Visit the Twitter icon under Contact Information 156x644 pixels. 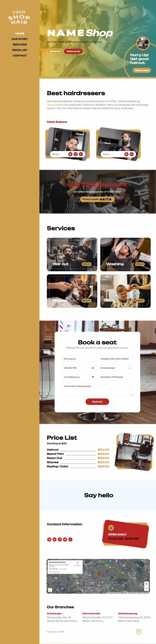[x=54, y=540]
